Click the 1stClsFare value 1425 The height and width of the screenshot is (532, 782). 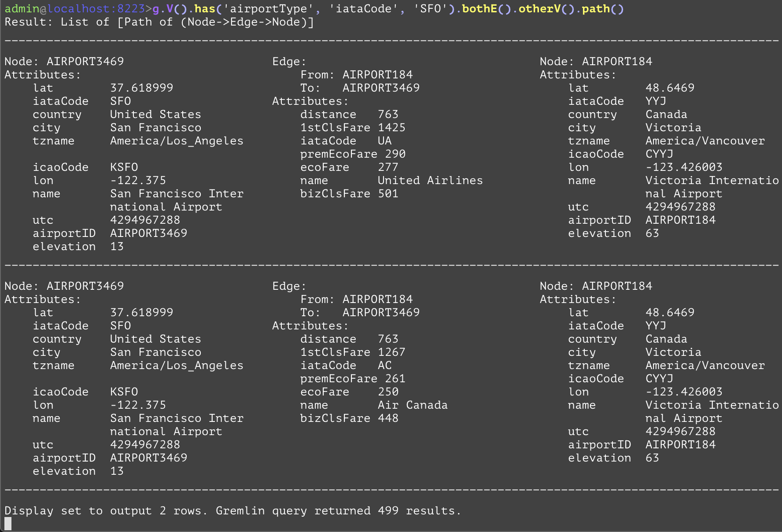(391, 128)
